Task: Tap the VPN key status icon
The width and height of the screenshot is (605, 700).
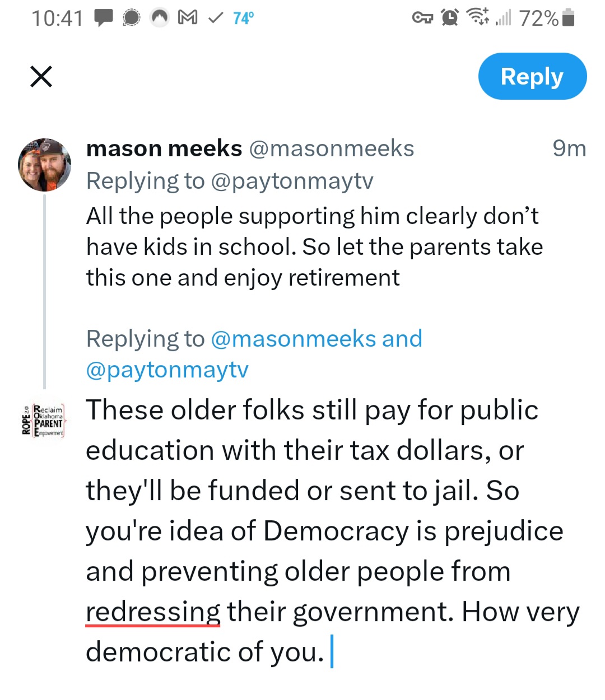Action: 422,18
